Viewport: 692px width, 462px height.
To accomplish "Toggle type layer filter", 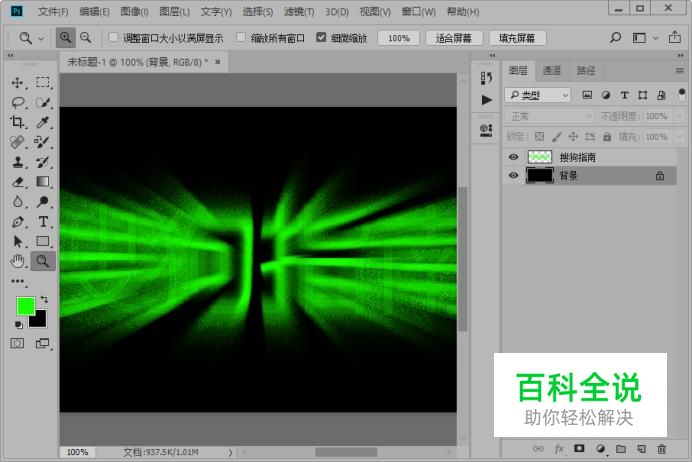I will [624, 95].
